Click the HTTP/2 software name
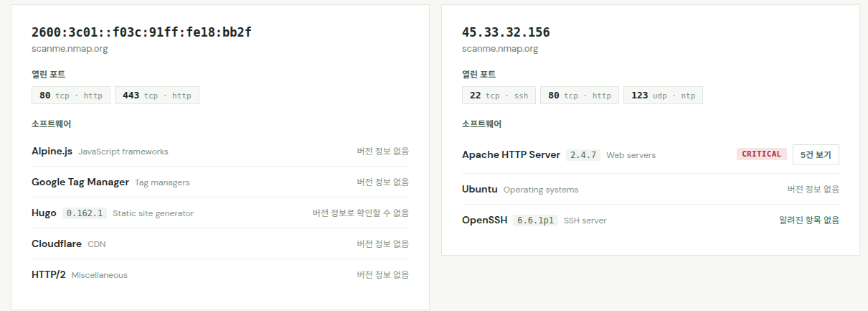868x311 pixels. [x=49, y=275]
